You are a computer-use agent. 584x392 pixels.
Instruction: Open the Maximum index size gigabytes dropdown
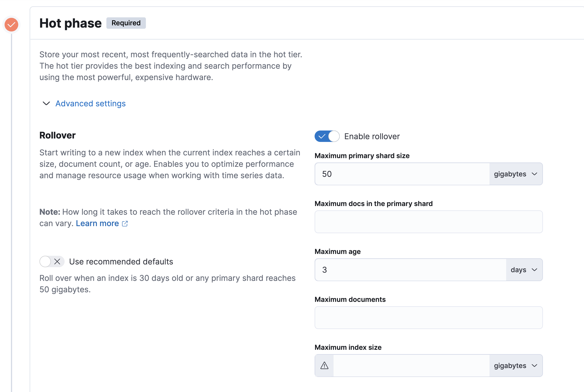(x=516, y=366)
